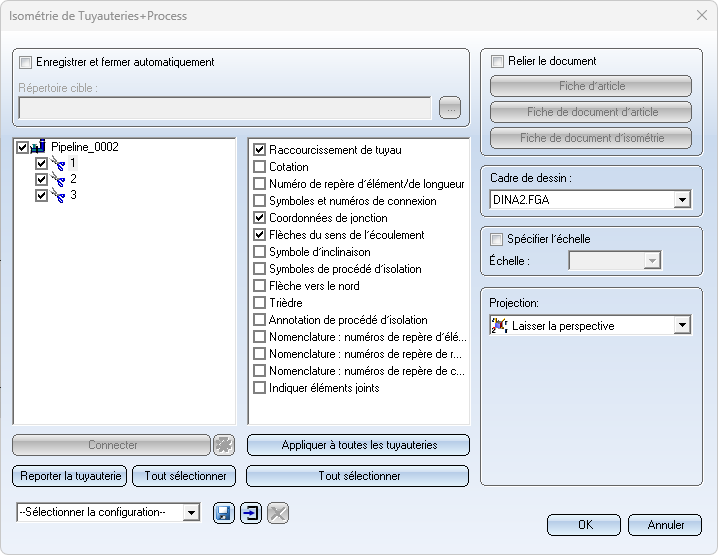Image resolution: width=718 pixels, height=555 pixels.
Task: Check Nomenclature : numéros de repère d'élé...
Action: [x=260, y=337]
